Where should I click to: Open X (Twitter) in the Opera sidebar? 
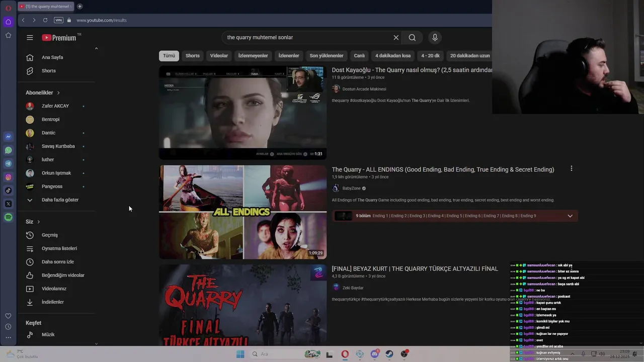click(8, 204)
